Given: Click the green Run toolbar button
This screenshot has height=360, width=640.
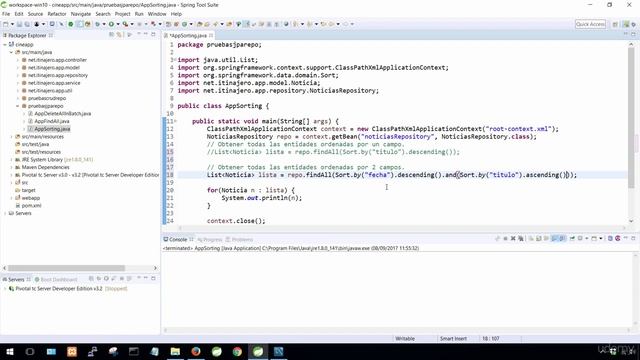Looking at the screenshot, I should [x=111, y=24].
